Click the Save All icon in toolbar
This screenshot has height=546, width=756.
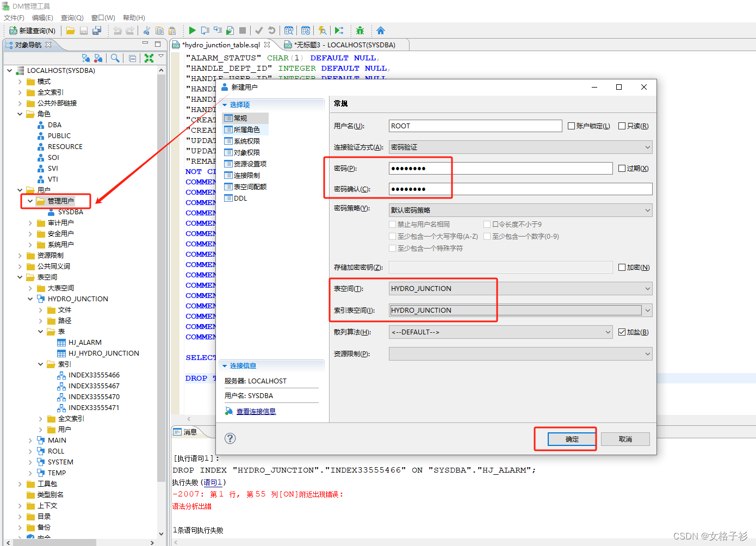pyautogui.click(x=97, y=30)
